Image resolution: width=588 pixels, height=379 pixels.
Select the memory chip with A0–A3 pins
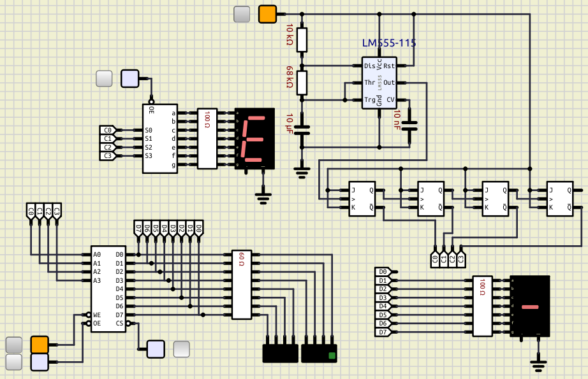pos(108,289)
